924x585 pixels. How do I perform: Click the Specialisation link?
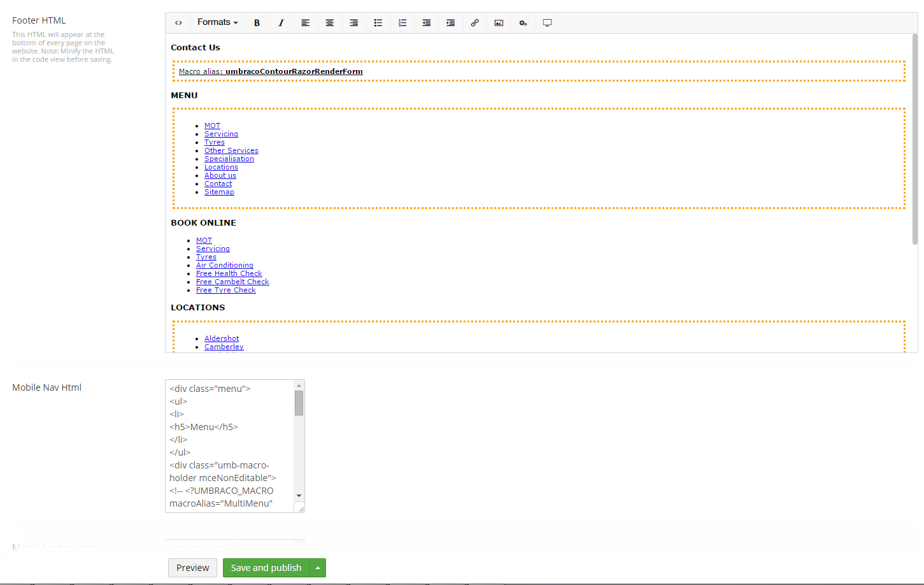click(x=229, y=159)
